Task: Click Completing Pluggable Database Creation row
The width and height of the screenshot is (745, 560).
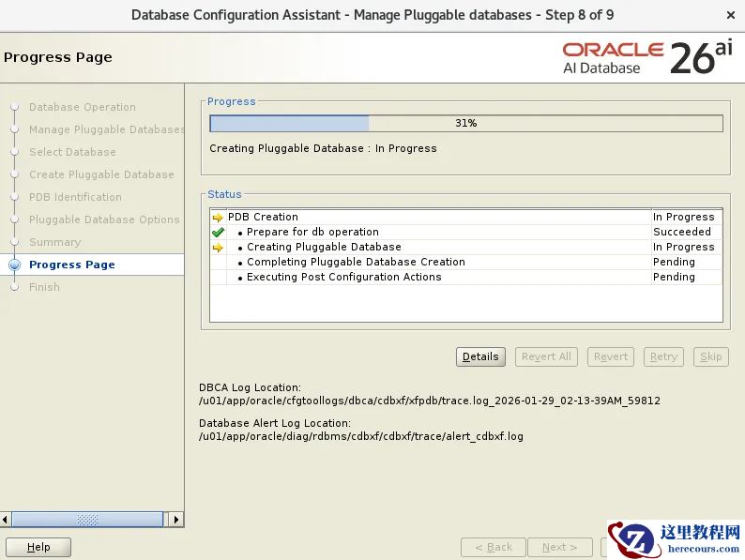Action: (x=465, y=263)
